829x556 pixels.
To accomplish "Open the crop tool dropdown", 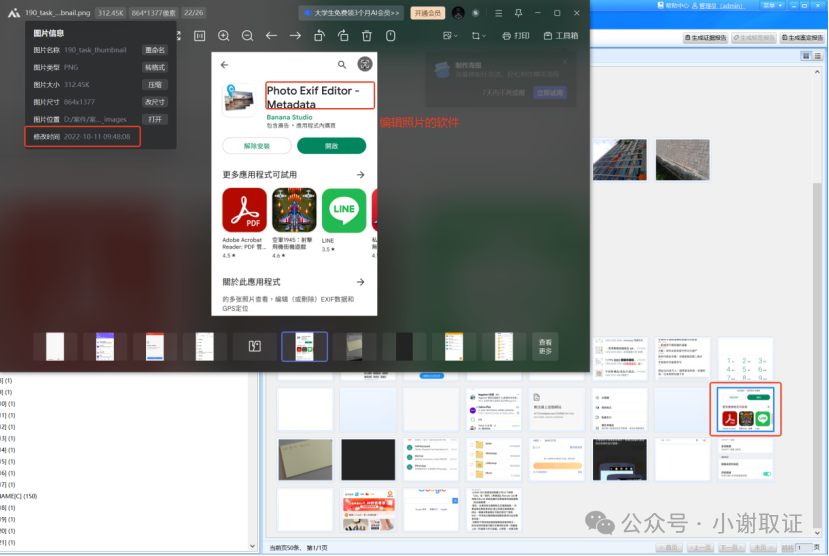I will pyautogui.click(x=478, y=36).
